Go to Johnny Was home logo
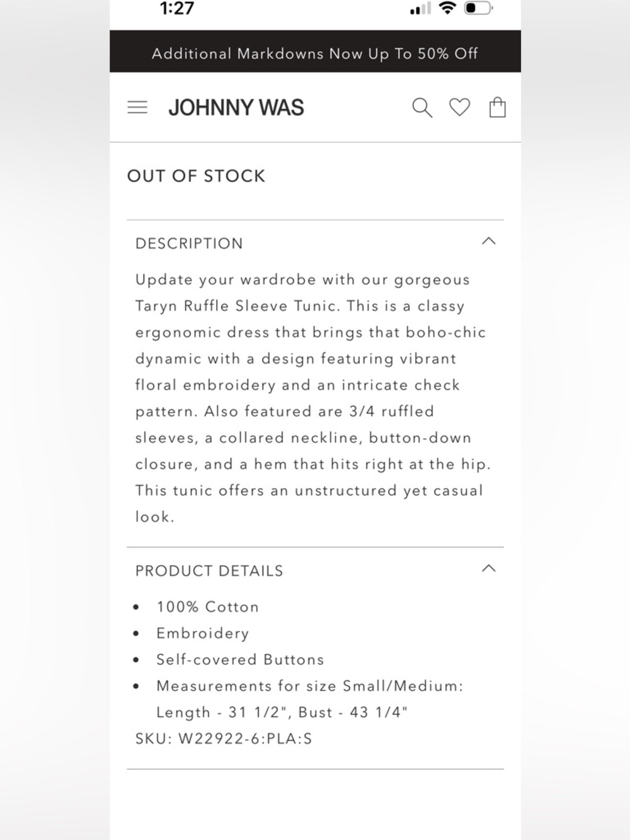This screenshot has height=840, width=630. [236, 108]
